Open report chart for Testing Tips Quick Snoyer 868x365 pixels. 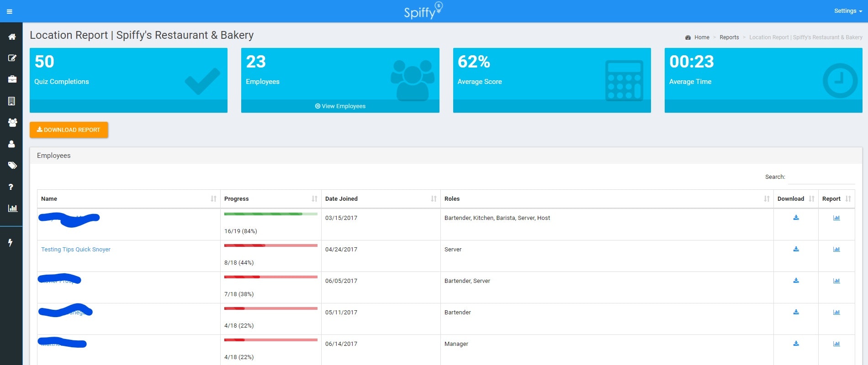click(x=836, y=249)
